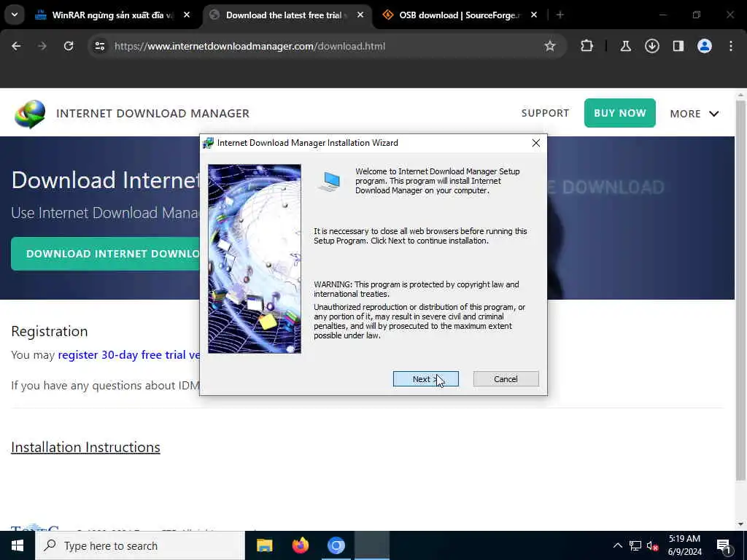Viewport: 747px width, 560px height.
Task: Bookmark this page with the star
Action: (x=550, y=46)
